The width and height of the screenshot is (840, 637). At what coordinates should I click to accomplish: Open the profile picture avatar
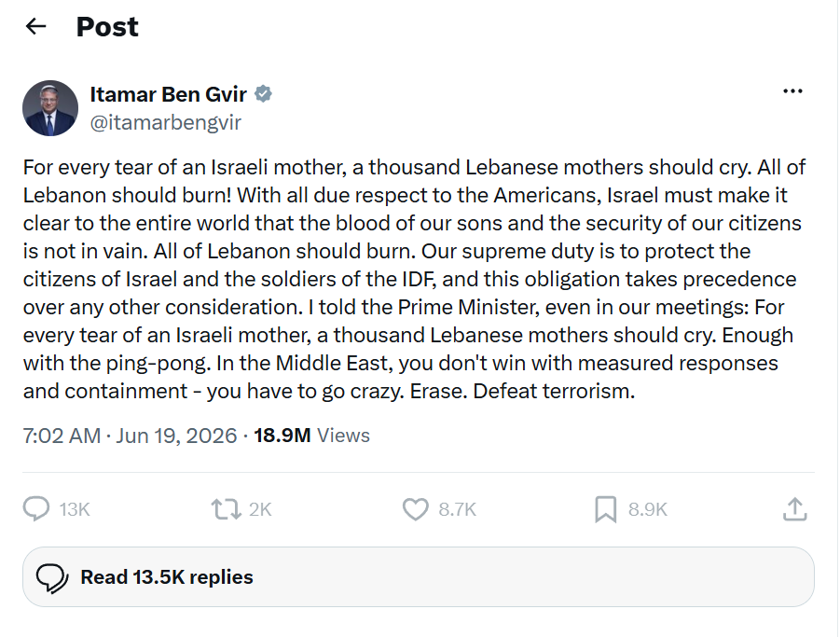tap(50, 108)
